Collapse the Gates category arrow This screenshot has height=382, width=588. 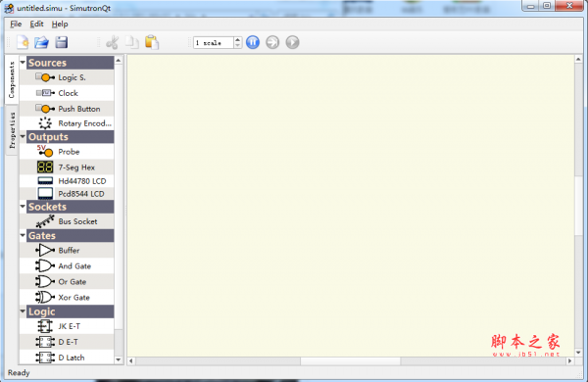[23, 235]
